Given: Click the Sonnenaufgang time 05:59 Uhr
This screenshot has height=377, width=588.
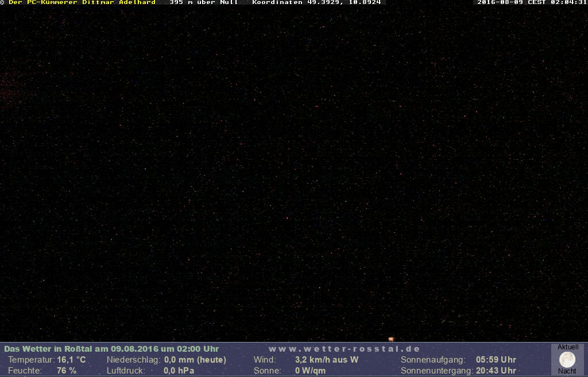Looking at the screenshot, I should click(496, 360).
